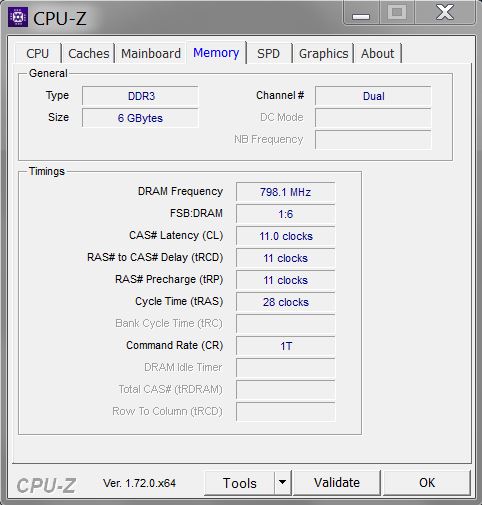This screenshot has height=505, width=482.
Task: Select the 798.1 MHz DRAM Frequency value
Action: pyautogui.click(x=286, y=192)
